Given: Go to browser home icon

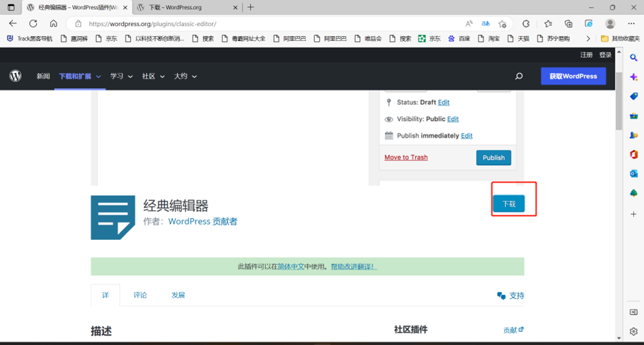Looking at the screenshot, I should click(x=53, y=23).
